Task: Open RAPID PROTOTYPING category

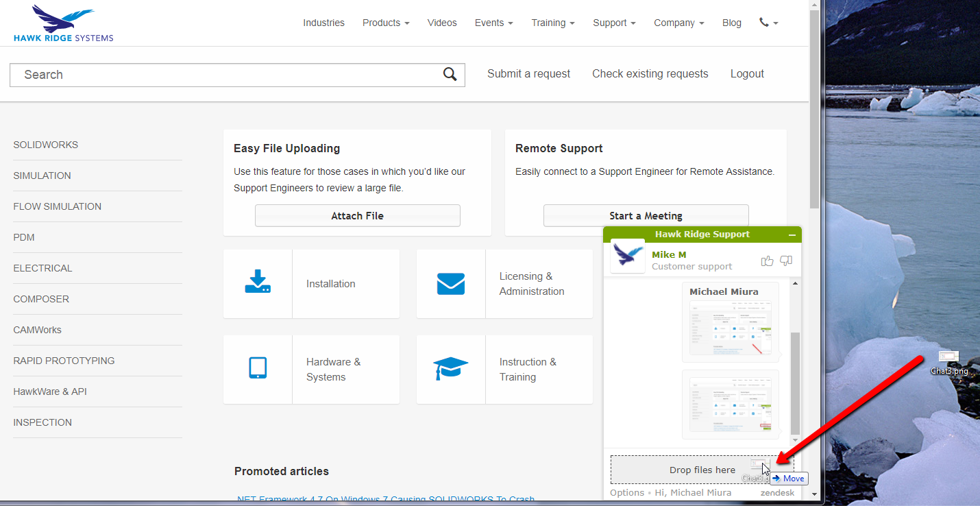Action: [64, 361]
